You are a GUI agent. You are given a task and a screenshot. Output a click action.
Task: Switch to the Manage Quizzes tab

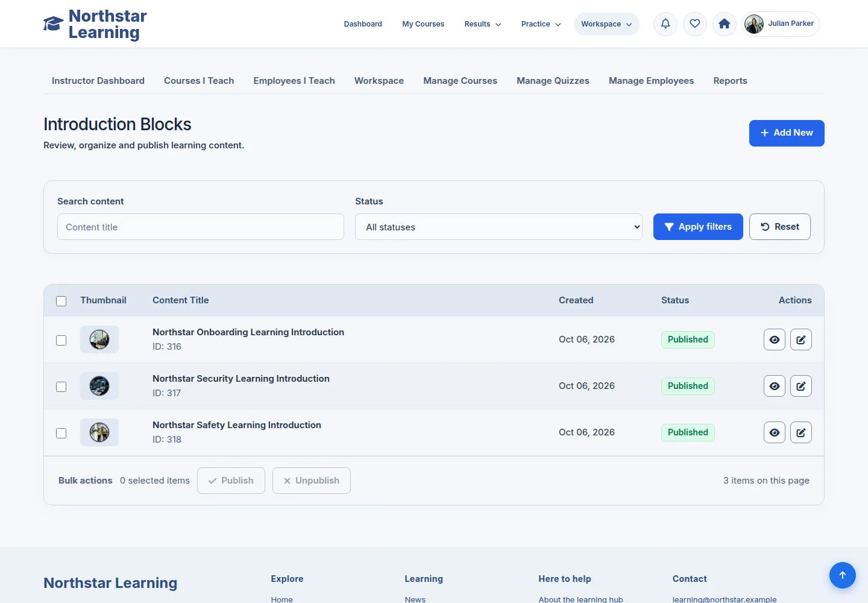[553, 81]
